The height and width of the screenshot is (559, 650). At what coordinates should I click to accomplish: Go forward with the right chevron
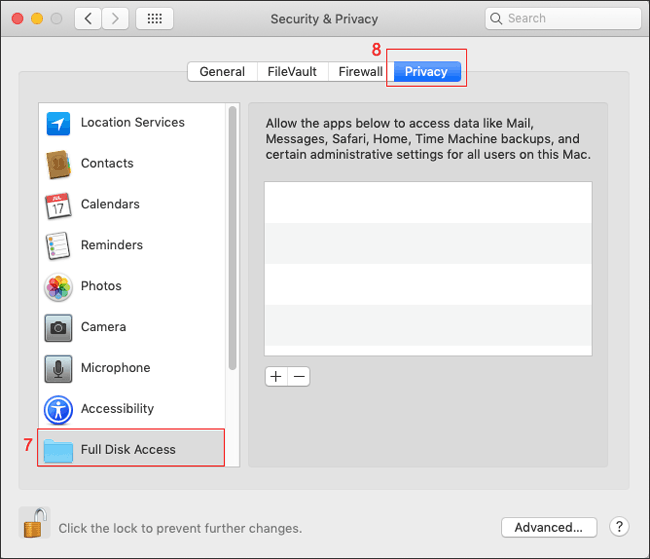tap(115, 19)
